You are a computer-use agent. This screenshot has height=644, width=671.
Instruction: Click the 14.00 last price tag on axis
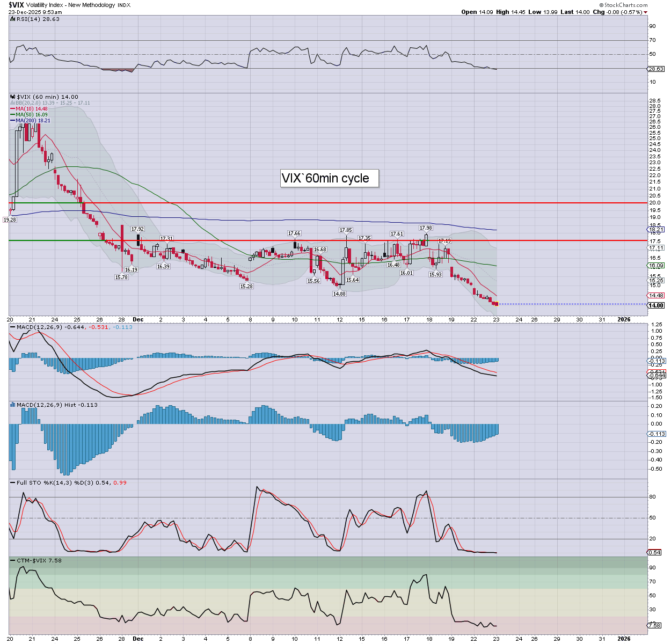[656, 305]
